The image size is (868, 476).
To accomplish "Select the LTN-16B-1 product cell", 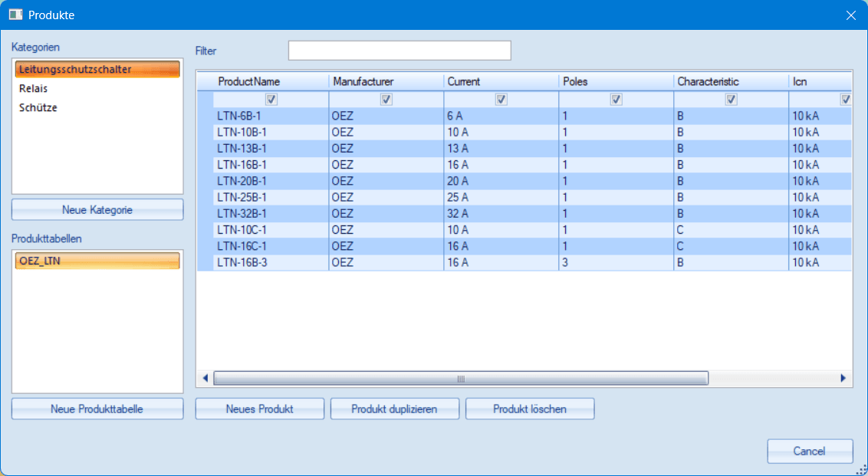I will tap(271, 165).
